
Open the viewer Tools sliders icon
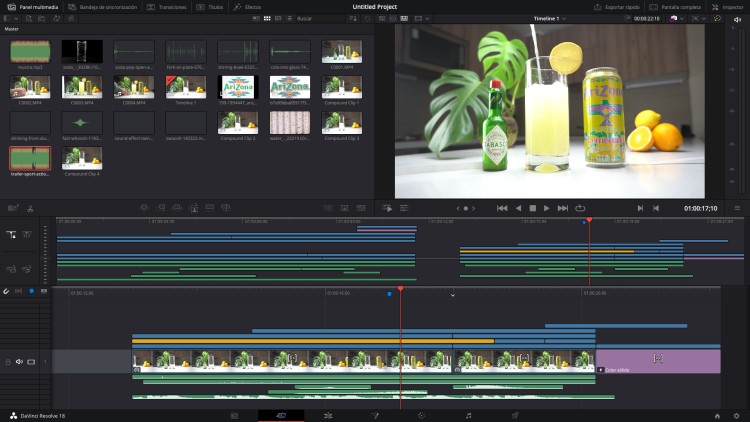404,208
